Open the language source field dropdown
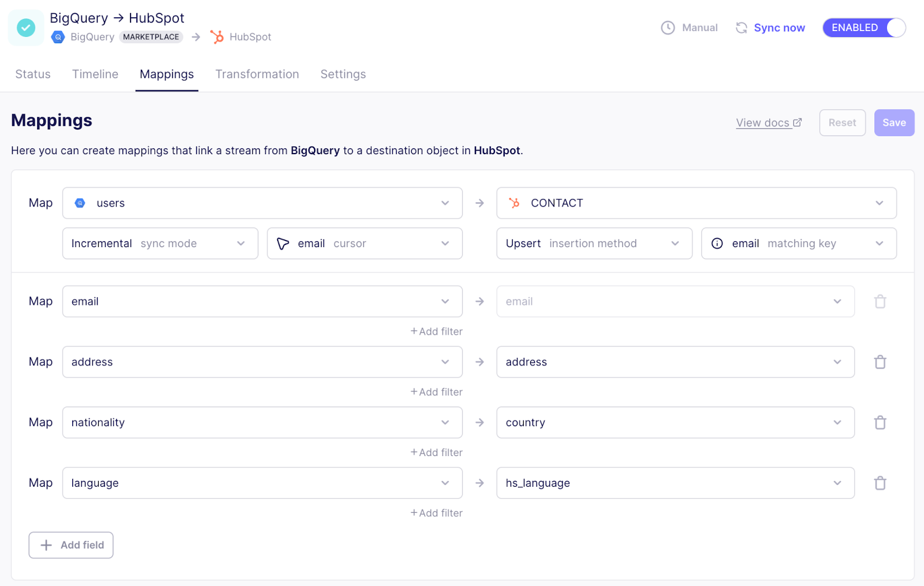Image resolution: width=924 pixels, height=586 pixels. click(x=262, y=483)
